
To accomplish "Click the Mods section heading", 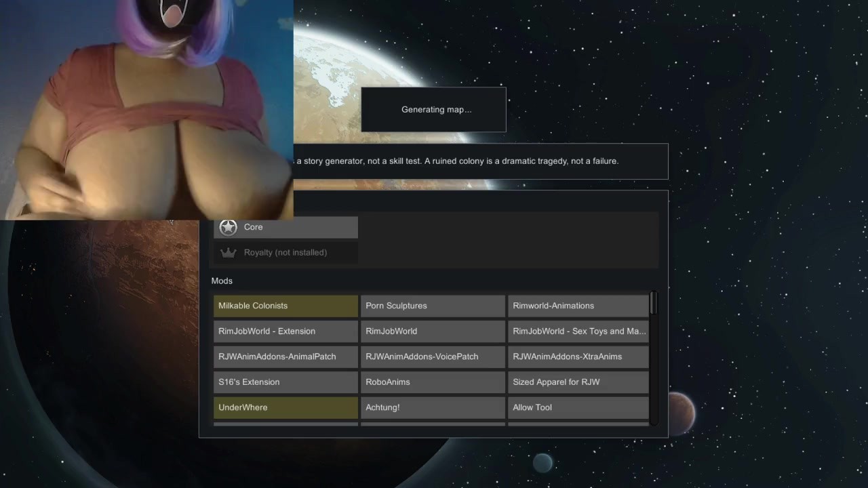I will pyautogui.click(x=222, y=281).
